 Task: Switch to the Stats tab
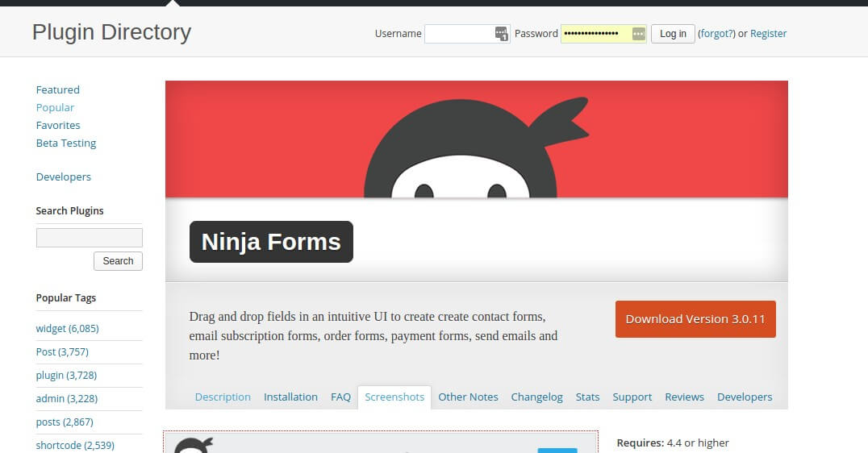coord(587,397)
